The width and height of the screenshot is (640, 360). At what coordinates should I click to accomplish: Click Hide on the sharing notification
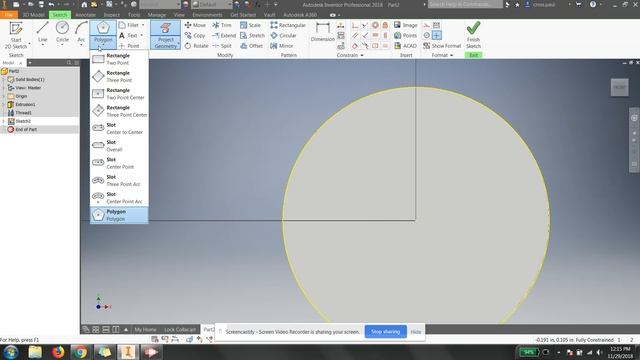(416, 331)
